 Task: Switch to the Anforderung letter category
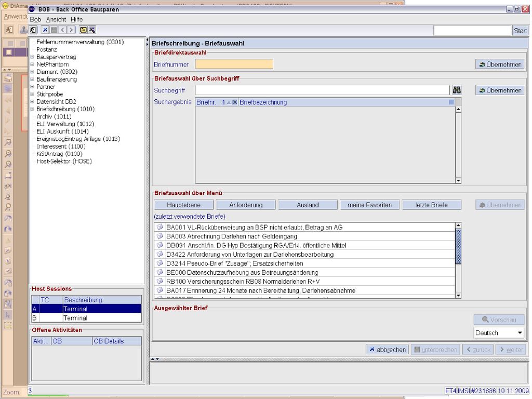[246, 205]
